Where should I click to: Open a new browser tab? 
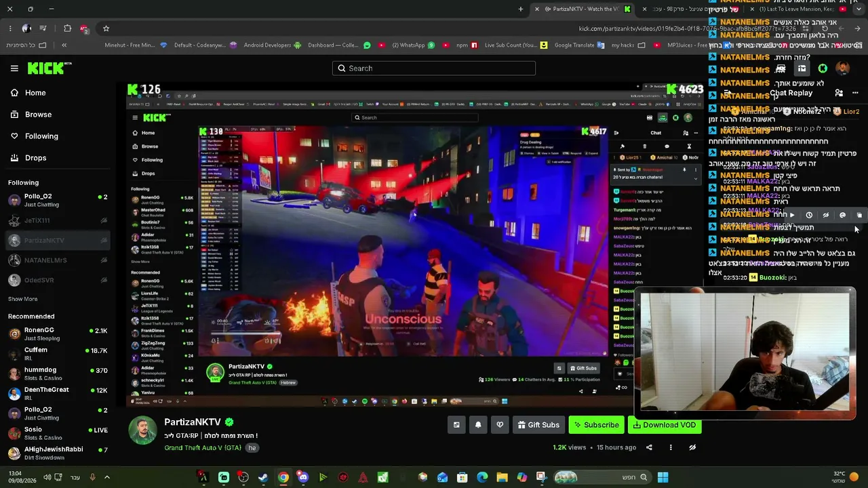[x=521, y=9]
